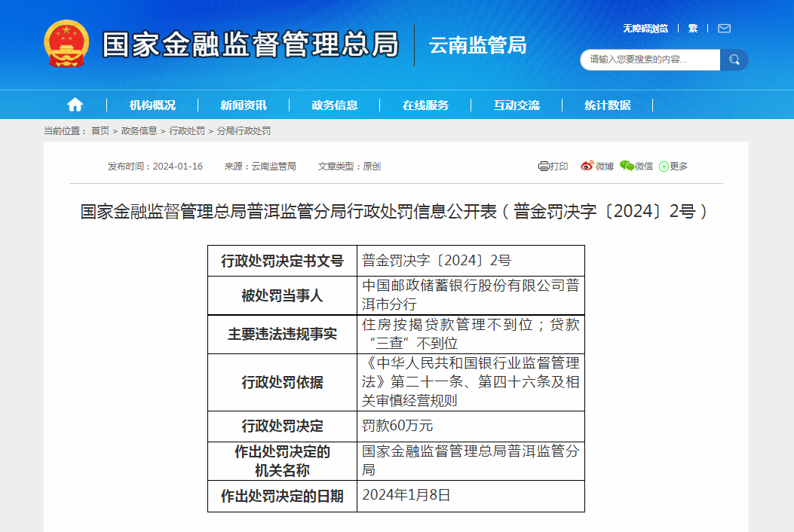Image resolution: width=794 pixels, height=532 pixels.
Task: Click the cell 国家金融监督管理总局普洱监管分局
Action: pos(471,461)
